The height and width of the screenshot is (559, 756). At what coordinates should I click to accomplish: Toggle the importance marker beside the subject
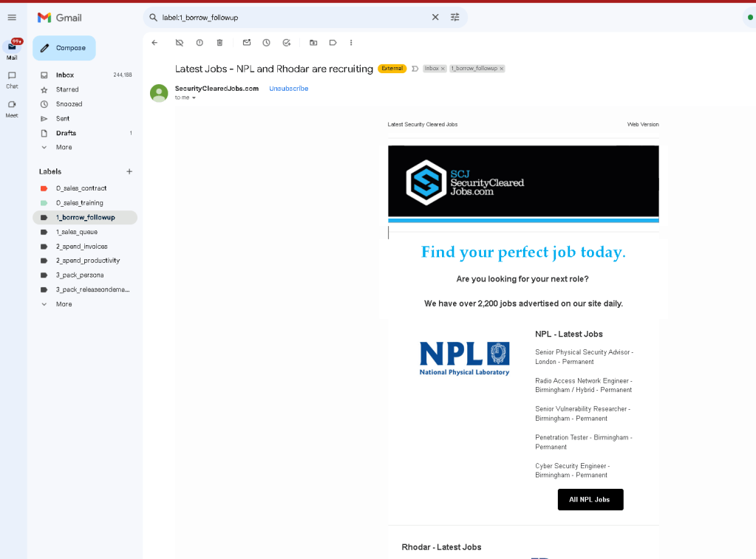point(415,69)
